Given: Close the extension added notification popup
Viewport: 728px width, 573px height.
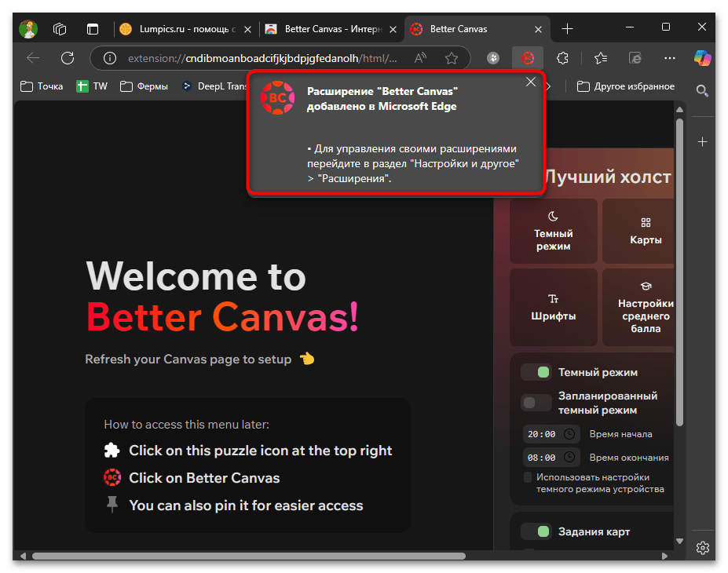Looking at the screenshot, I should [531, 82].
